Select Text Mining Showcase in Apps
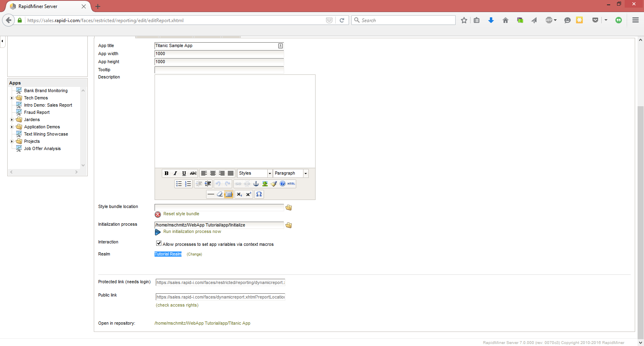This screenshot has height=346, width=644. [46, 134]
